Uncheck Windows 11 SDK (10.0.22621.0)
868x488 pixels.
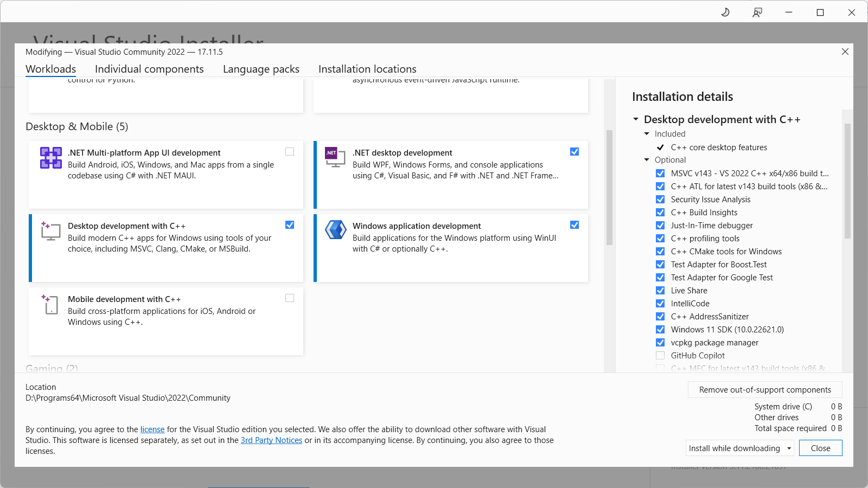660,330
